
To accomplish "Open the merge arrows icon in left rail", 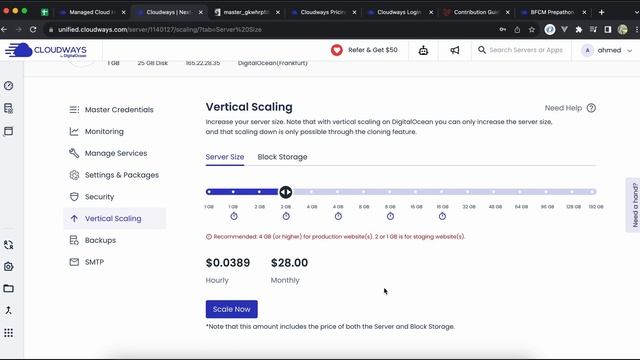I will coord(9,311).
